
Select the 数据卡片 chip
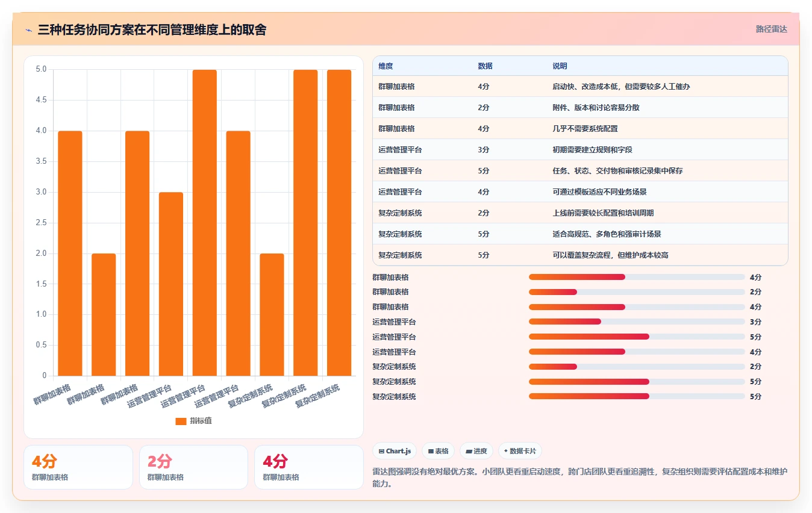(x=519, y=451)
